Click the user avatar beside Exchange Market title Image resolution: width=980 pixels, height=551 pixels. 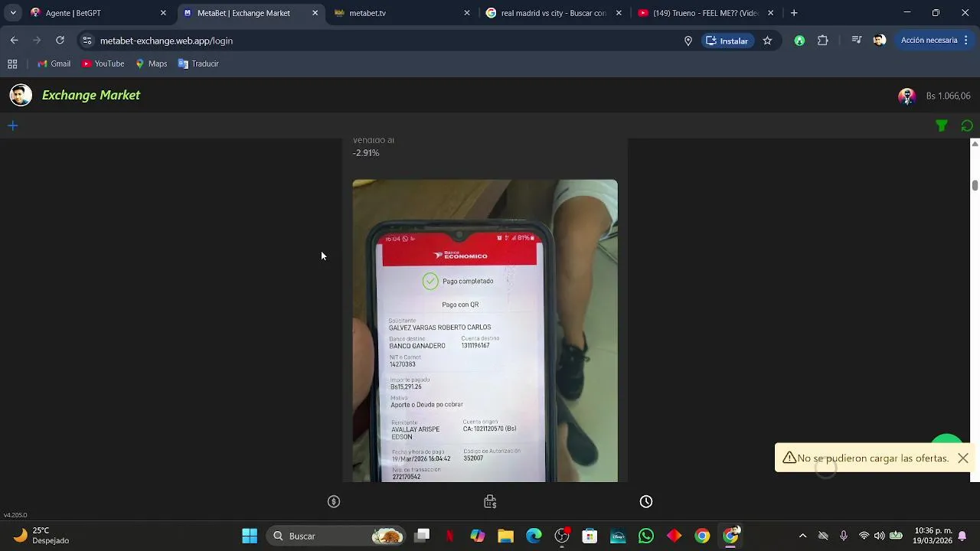21,95
